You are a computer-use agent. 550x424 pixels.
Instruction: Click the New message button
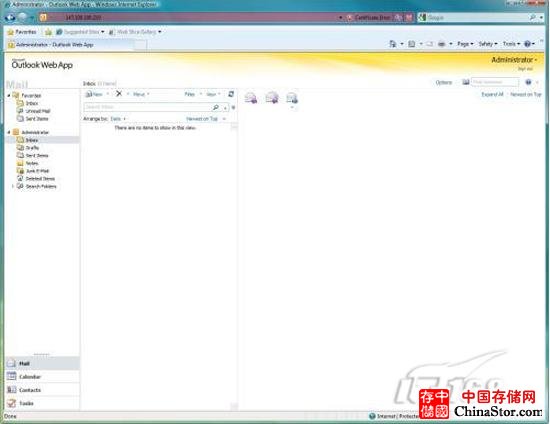pyautogui.click(x=94, y=94)
